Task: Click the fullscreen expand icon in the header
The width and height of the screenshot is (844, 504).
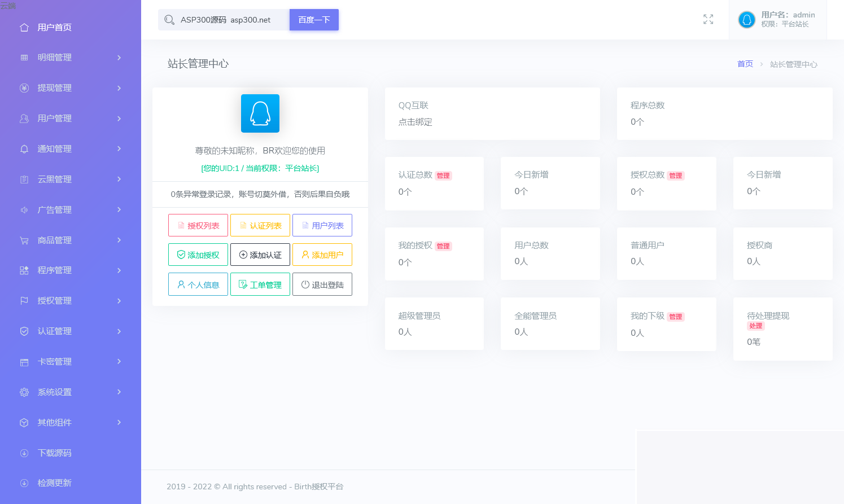Action: [709, 19]
